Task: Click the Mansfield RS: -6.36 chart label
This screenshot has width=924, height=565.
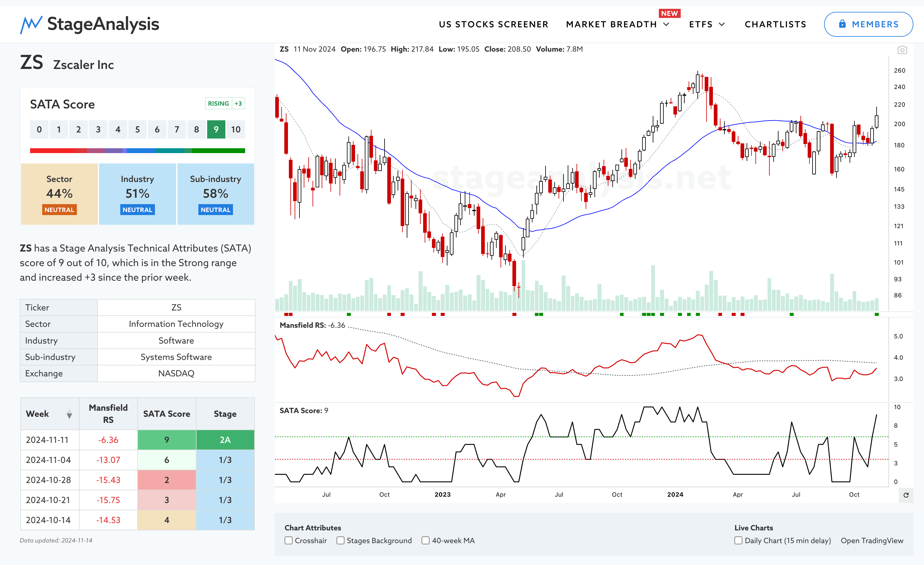Action: coord(312,325)
